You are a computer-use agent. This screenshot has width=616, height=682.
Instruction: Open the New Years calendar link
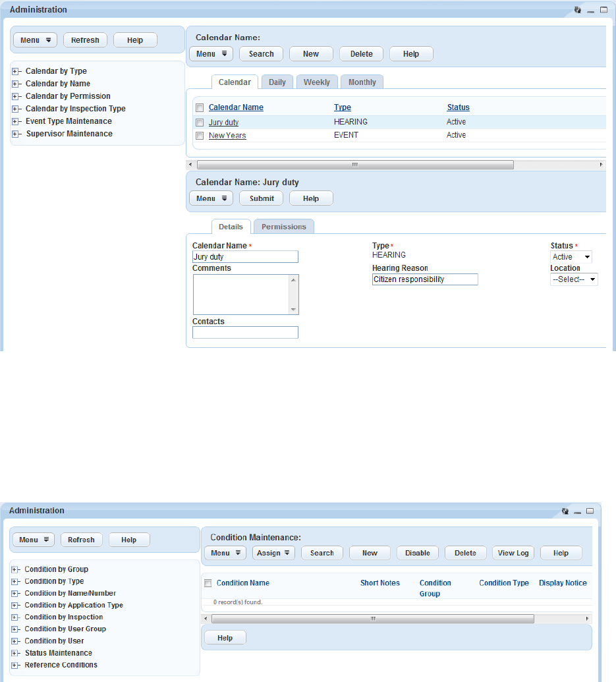click(227, 136)
